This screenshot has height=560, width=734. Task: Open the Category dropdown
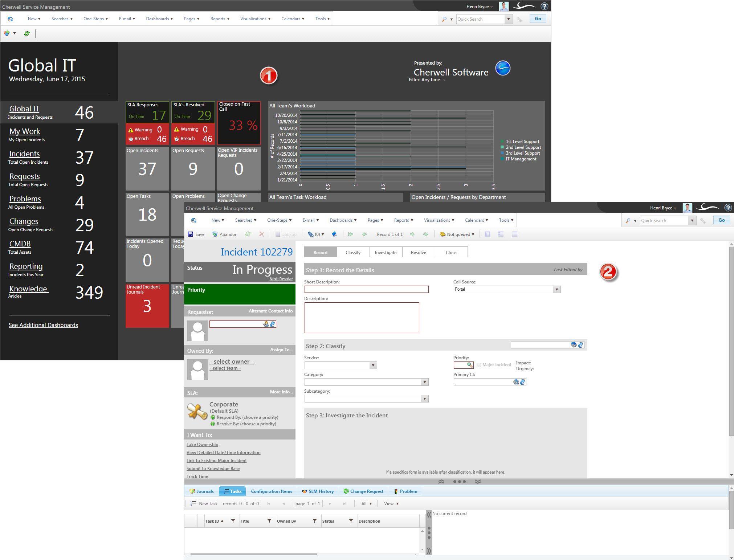pos(424,382)
